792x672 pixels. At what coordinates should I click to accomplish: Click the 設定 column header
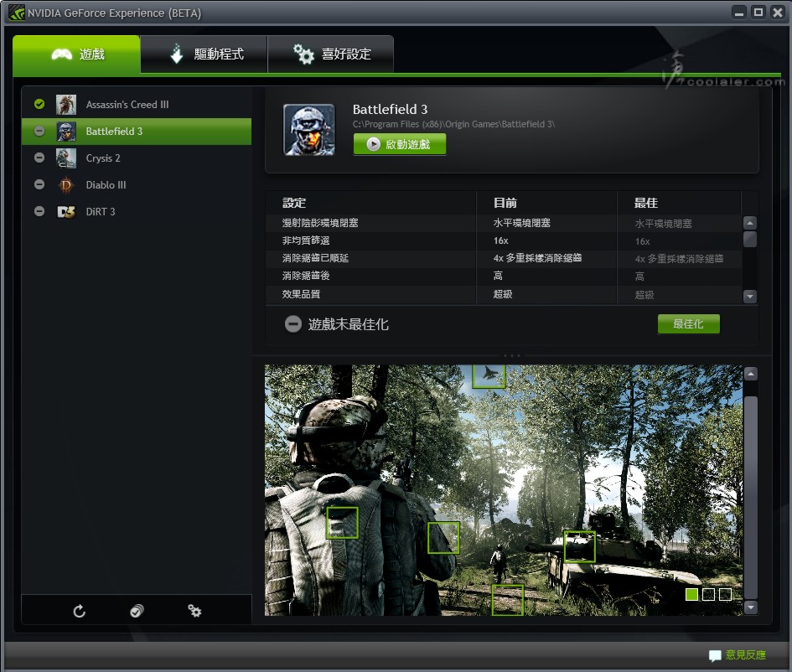(294, 203)
